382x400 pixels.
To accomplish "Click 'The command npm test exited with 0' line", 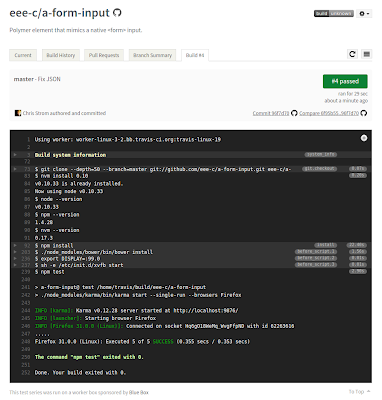I will (89, 357).
